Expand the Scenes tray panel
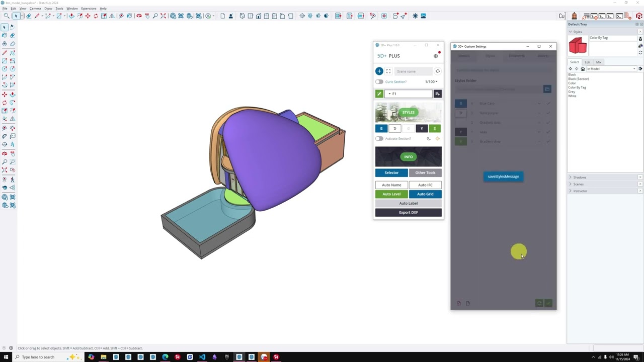Image resolution: width=644 pixels, height=362 pixels. click(571, 184)
